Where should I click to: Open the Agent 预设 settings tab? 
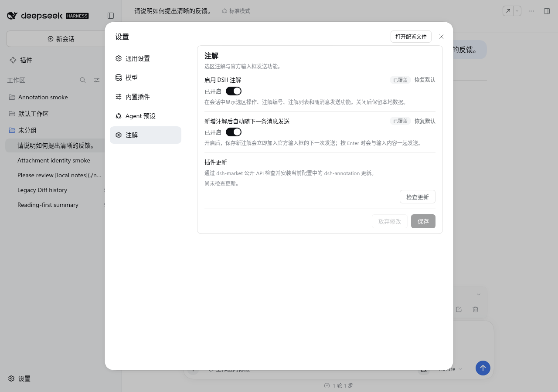pos(146,116)
